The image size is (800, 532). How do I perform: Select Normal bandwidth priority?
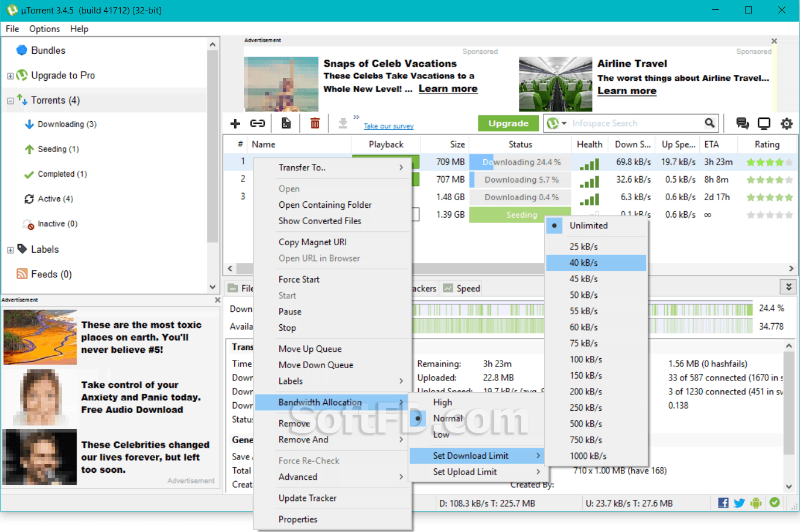(x=447, y=418)
